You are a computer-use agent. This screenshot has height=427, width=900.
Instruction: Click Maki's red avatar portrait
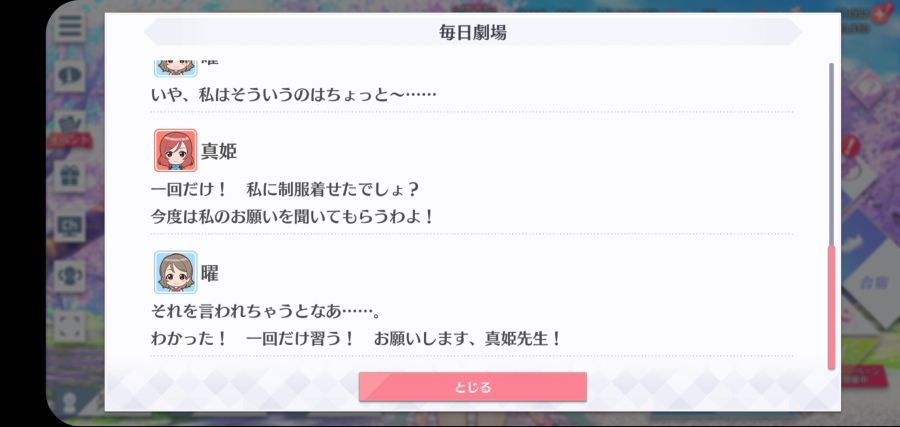tap(175, 150)
